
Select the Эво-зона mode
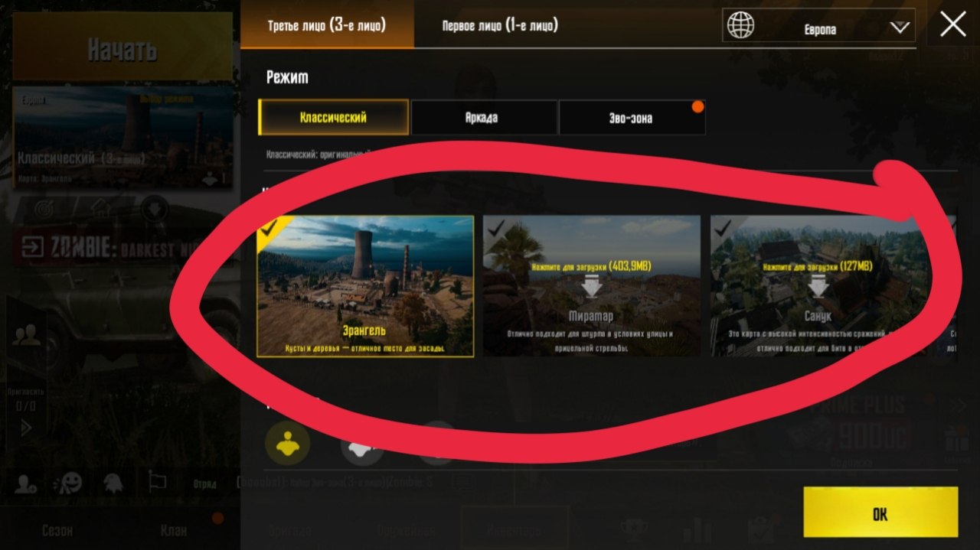[x=632, y=118]
